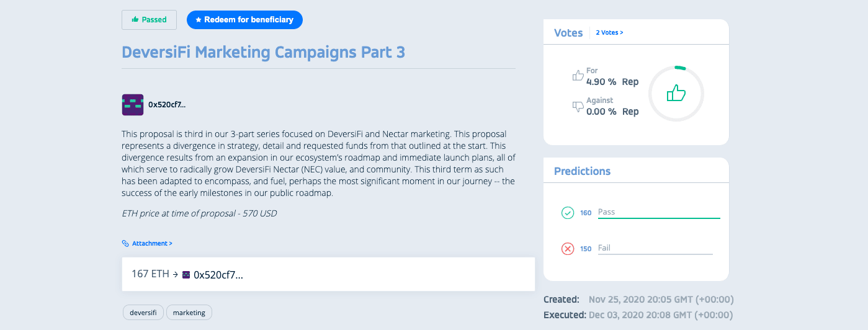Click the 167 ETH transfer row

point(328,274)
